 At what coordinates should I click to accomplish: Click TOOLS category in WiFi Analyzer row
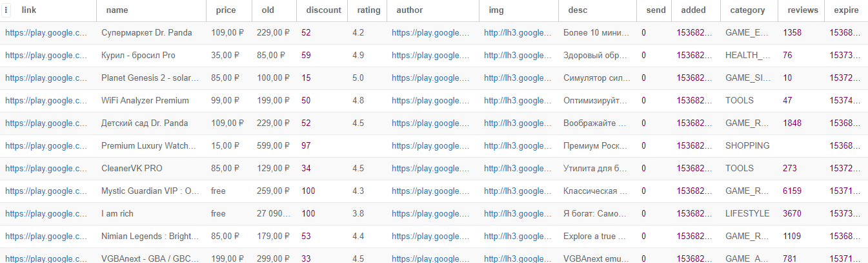[x=740, y=101]
